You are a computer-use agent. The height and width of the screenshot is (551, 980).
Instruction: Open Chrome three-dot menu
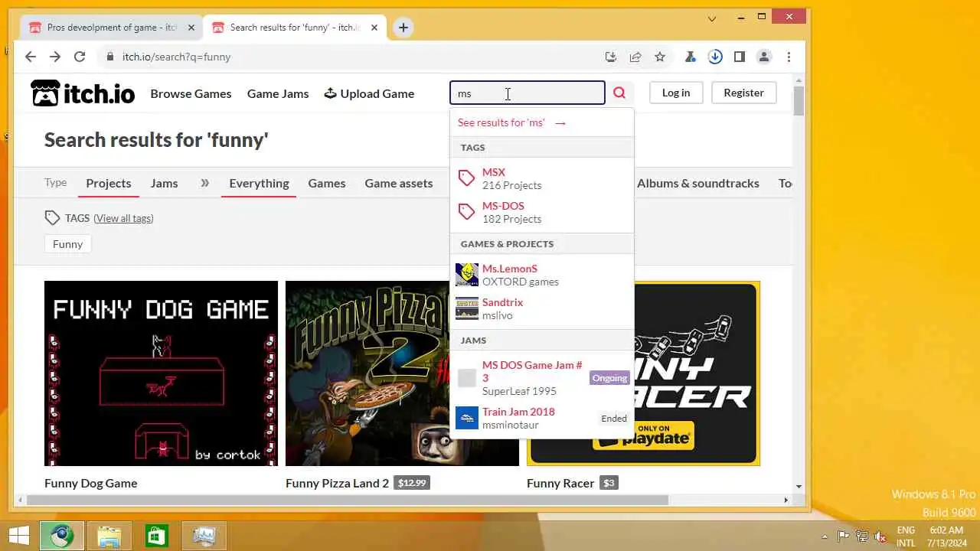[x=789, y=57]
